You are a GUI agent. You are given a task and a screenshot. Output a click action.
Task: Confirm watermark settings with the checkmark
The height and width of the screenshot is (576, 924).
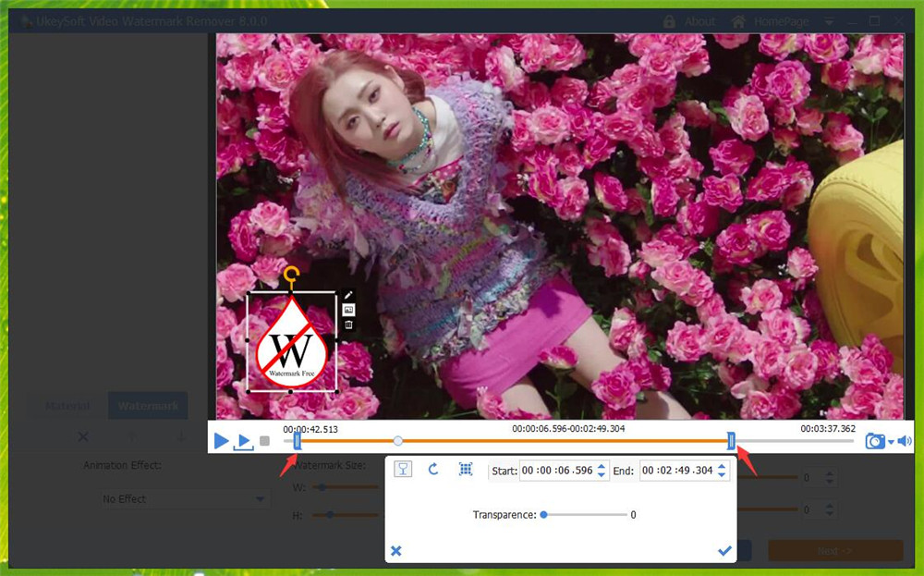(724, 550)
